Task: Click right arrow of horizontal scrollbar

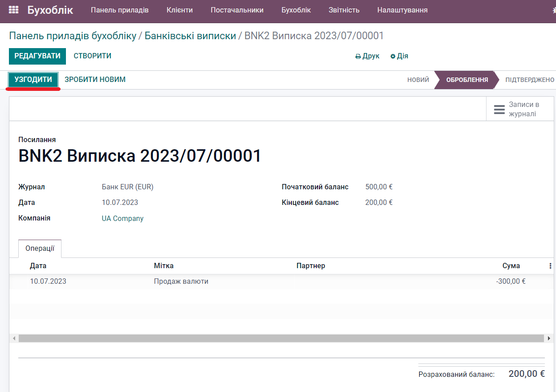Action: tap(549, 339)
